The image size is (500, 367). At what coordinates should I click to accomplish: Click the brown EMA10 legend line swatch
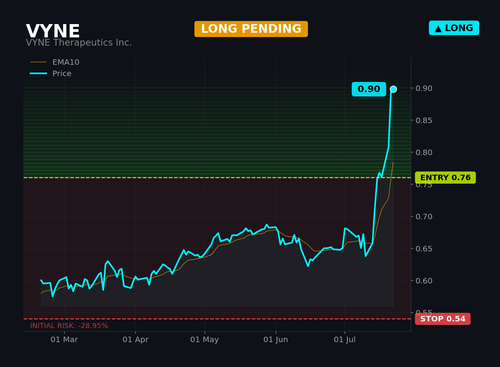click(38, 62)
